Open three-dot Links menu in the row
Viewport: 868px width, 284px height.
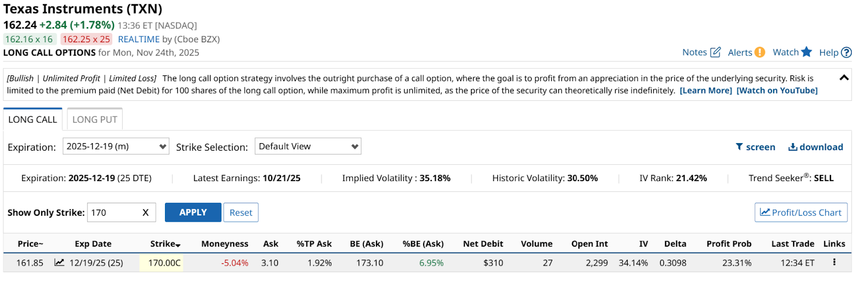pos(834,262)
